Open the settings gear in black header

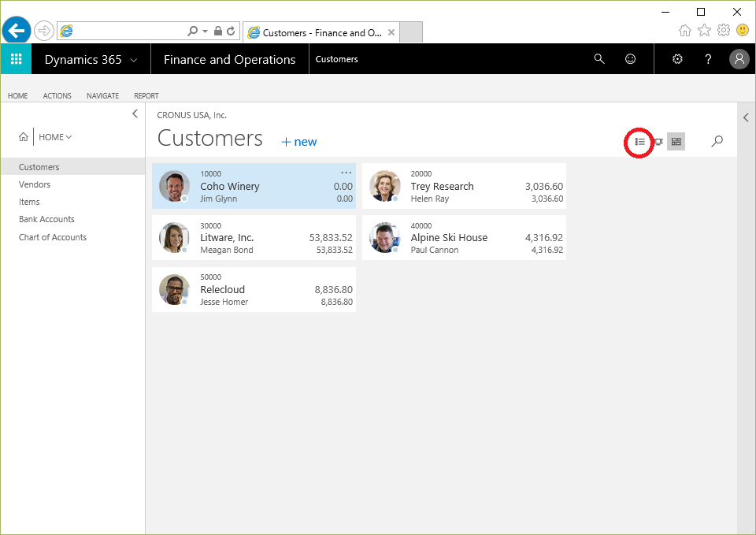coord(677,59)
